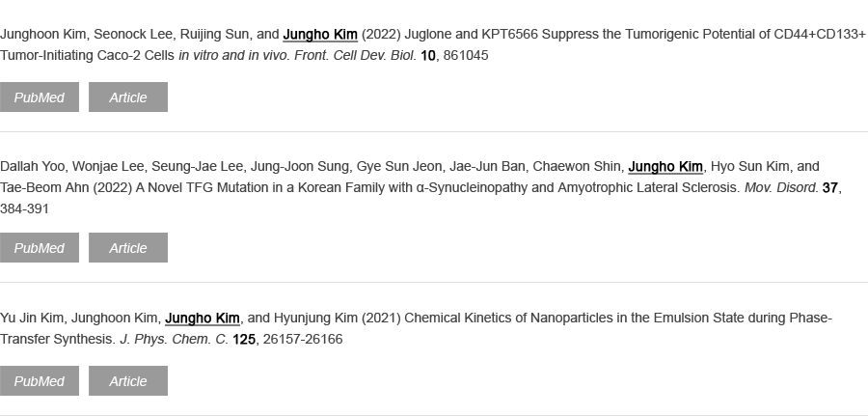Viewport: 868px width, 416px height.
Task: Open Article for the Juglone and KPT6566 paper
Action: (x=128, y=97)
